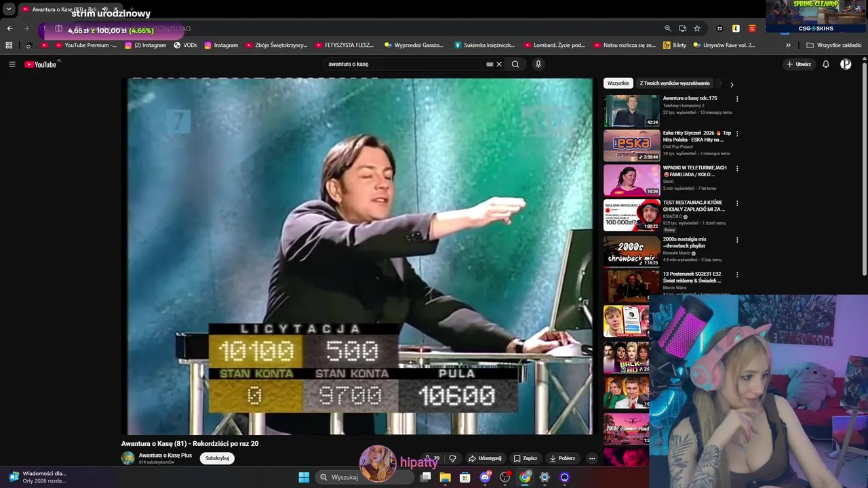Open Discord from the taskbar
This screenshot has width=868, height=488.
pyautogui.click(x=485, y=477)
